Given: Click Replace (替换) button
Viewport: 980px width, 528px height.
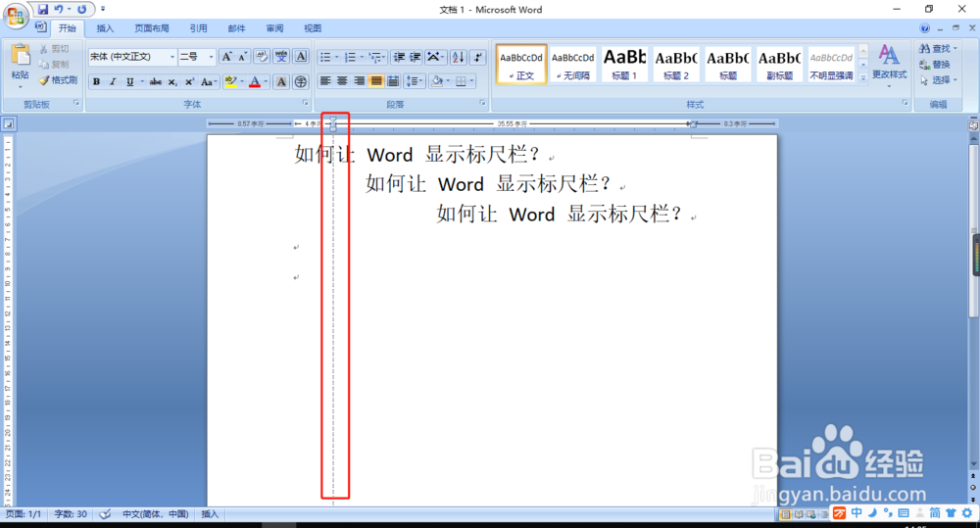Looking at the screenshot, I should pos(935,65).
